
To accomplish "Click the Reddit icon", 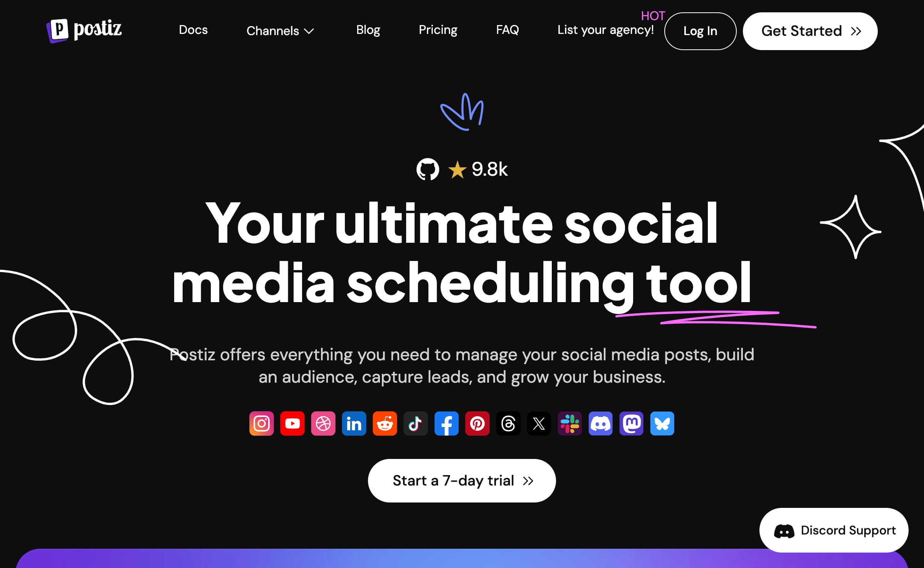I will click(385, 423).
